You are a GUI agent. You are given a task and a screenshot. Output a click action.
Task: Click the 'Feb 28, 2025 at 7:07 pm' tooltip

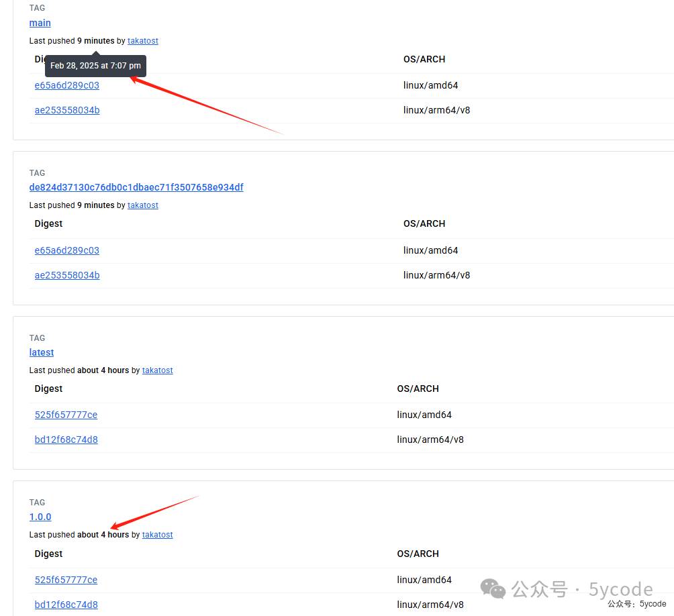pyautogui.click(x=95, y=66)
